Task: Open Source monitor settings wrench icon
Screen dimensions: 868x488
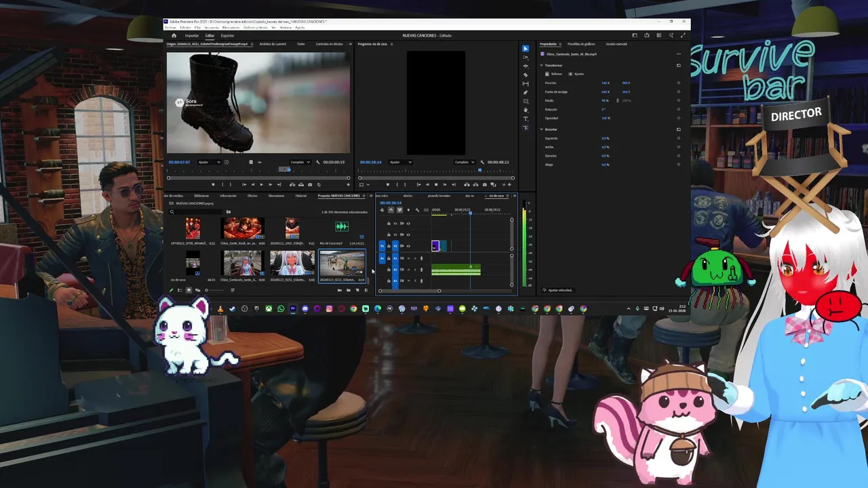Action: click(317, 162)
